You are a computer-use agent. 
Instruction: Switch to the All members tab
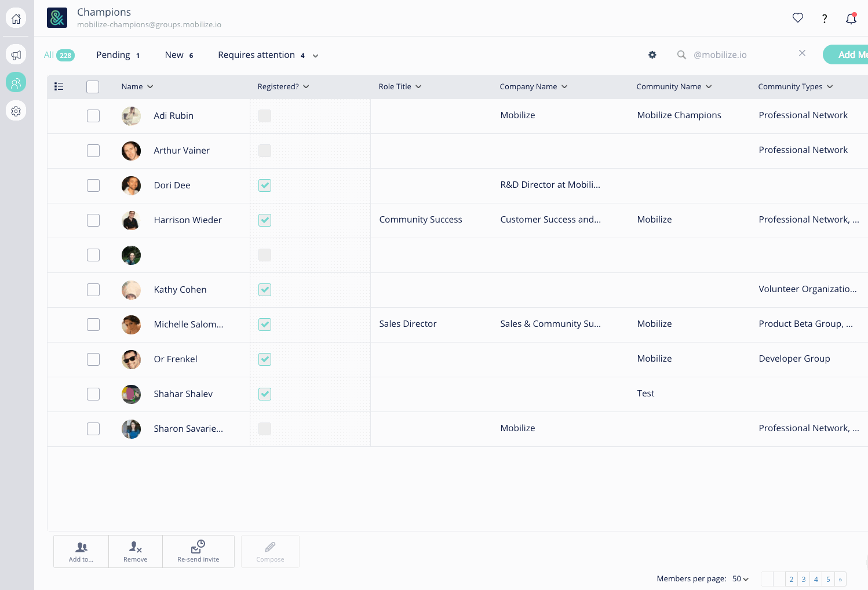59,55
